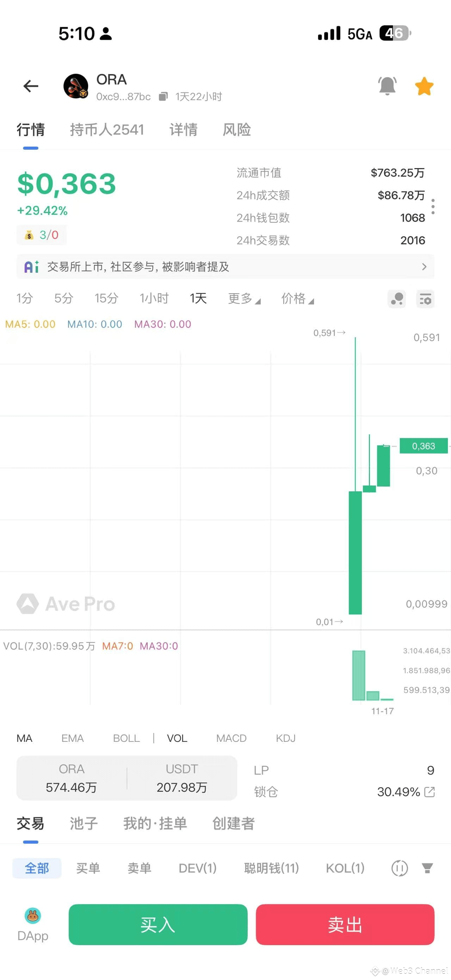Viewport: 451px width, 980px height.
Task: Open the three-dot more options menu
Action: click(433, 207)
